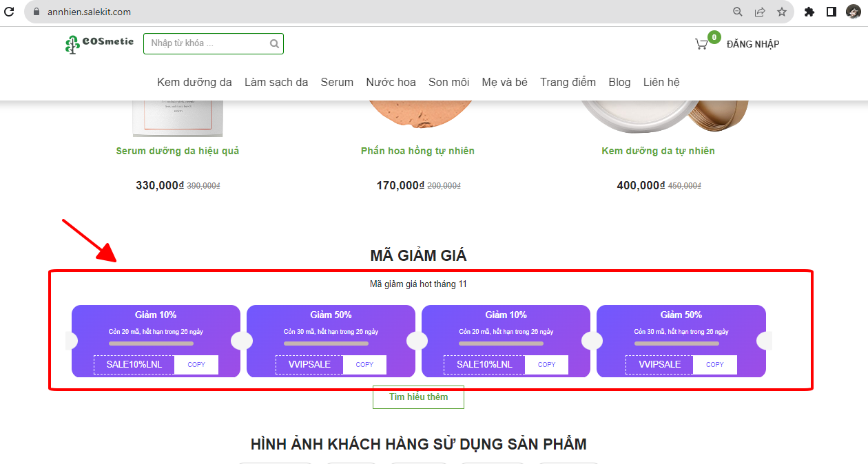Open the browser extensions puzzle icon
The height and width of the screenshot is (464, 868).
(809, 12)
